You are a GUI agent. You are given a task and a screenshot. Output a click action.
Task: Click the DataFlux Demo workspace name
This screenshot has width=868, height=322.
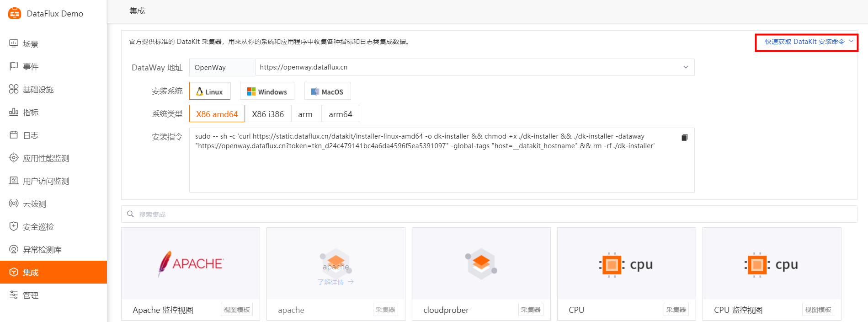pyautogui.click(x=55, y=14)
